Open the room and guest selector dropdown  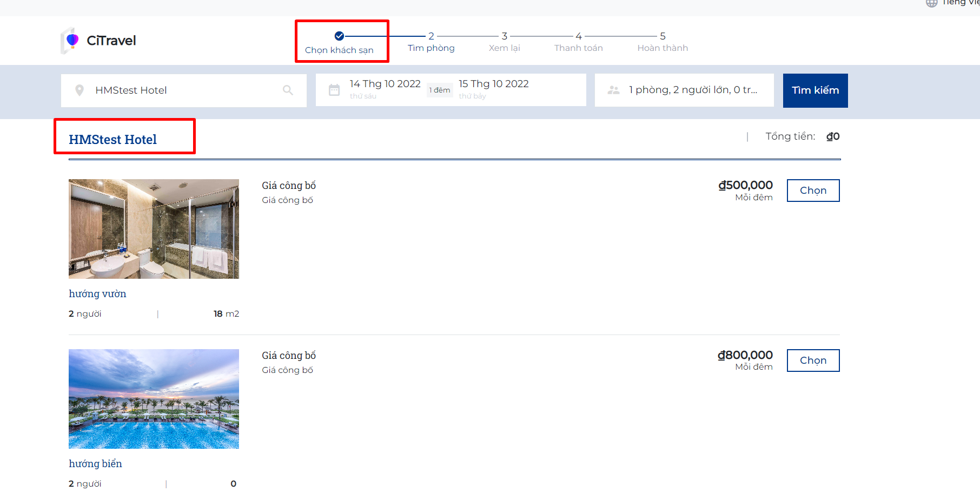[x=692, y=90]
